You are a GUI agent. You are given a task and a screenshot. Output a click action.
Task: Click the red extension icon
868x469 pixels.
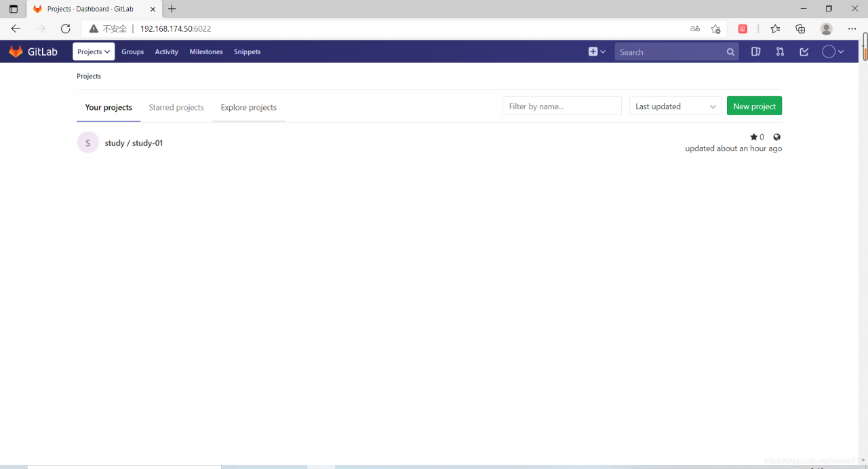[743, 28]
